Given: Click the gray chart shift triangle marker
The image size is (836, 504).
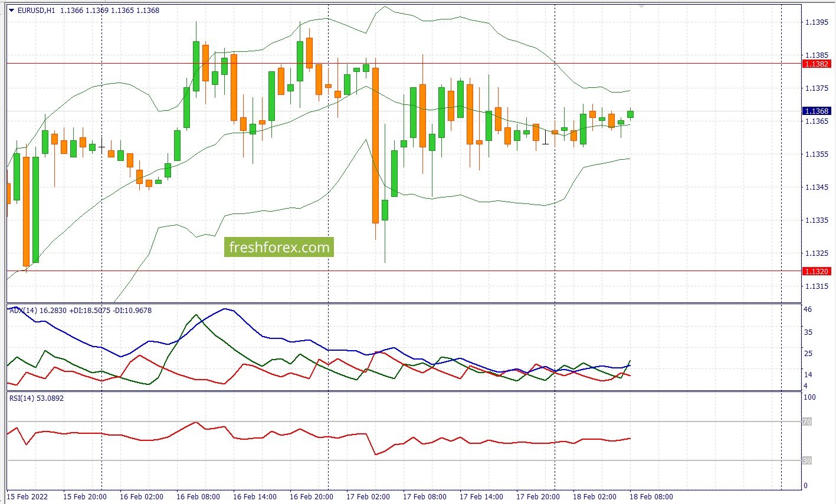Looking at the screenshot, I should click(642, 6).
